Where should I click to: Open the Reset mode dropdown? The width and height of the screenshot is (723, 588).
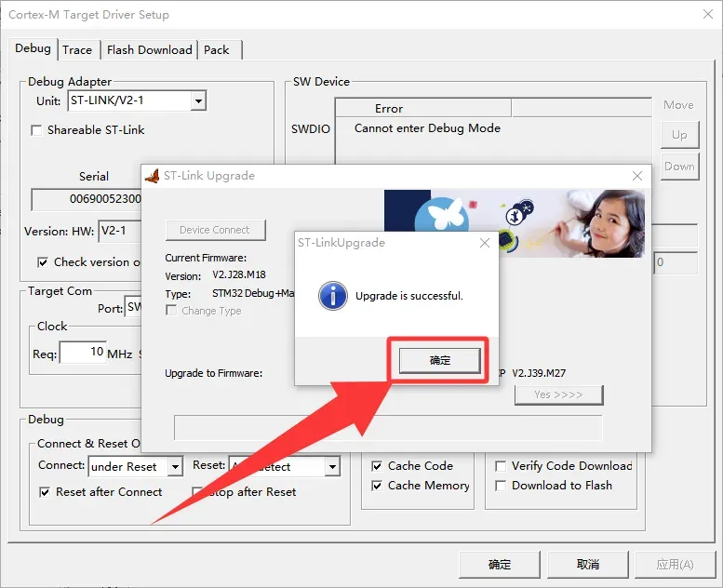click(332, 467)
